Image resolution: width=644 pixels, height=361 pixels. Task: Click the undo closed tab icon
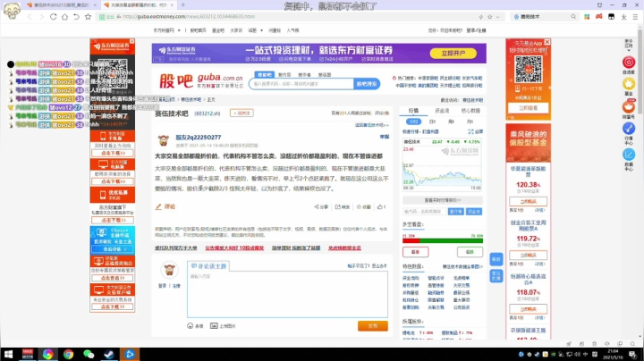click(x=76, y=17)
